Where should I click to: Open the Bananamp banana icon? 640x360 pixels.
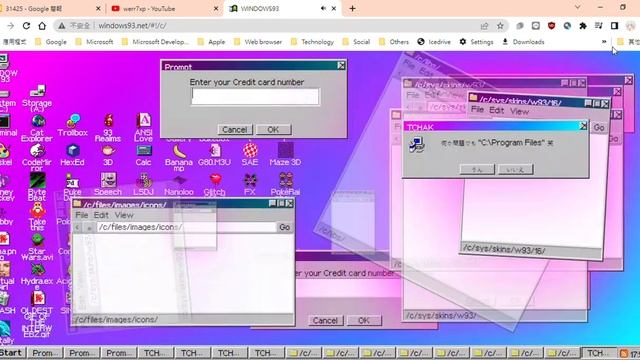179,158
